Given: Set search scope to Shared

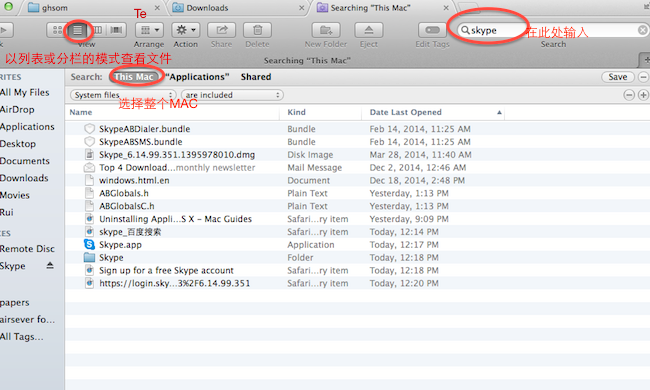Looking at the screenshot, I should [x=256, y=77].
